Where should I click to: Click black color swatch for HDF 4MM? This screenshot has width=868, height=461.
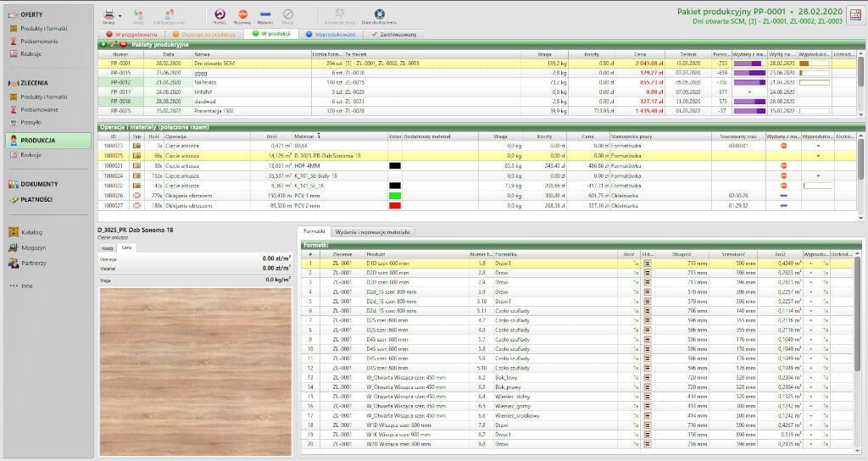click(395, 166)
